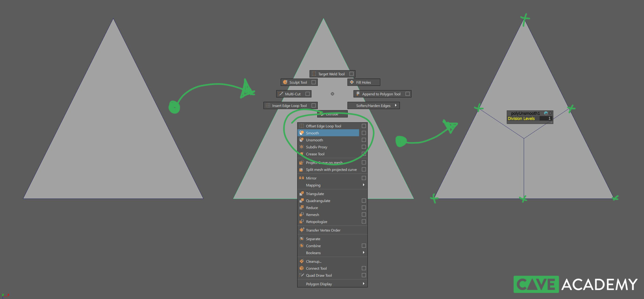
Task: Select the Insert Edge Loop Tool icon
Action: pos(268,105)
